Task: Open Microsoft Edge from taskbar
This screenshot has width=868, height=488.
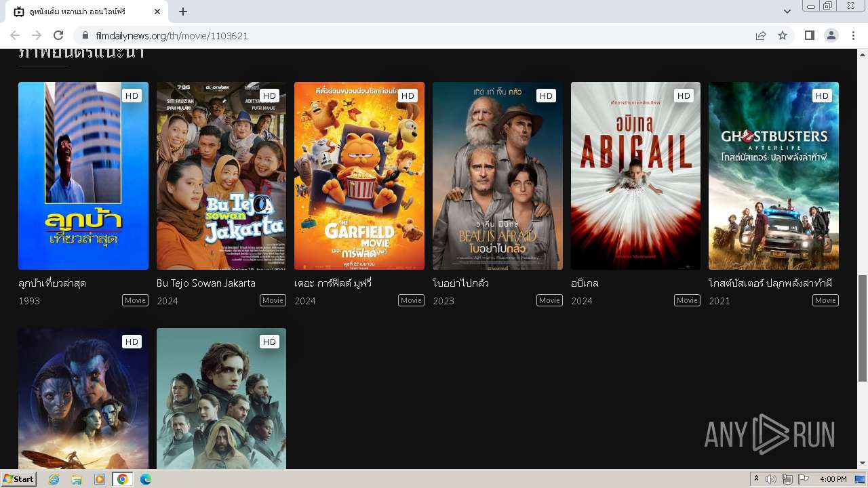Action: point(145,479)
